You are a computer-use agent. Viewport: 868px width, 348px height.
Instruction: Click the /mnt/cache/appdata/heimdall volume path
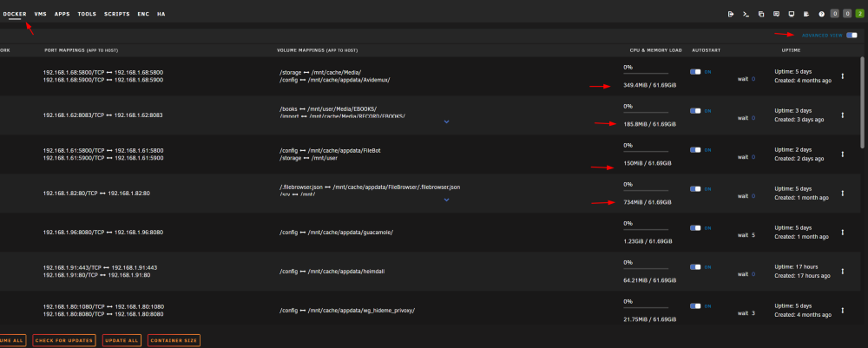345,271
